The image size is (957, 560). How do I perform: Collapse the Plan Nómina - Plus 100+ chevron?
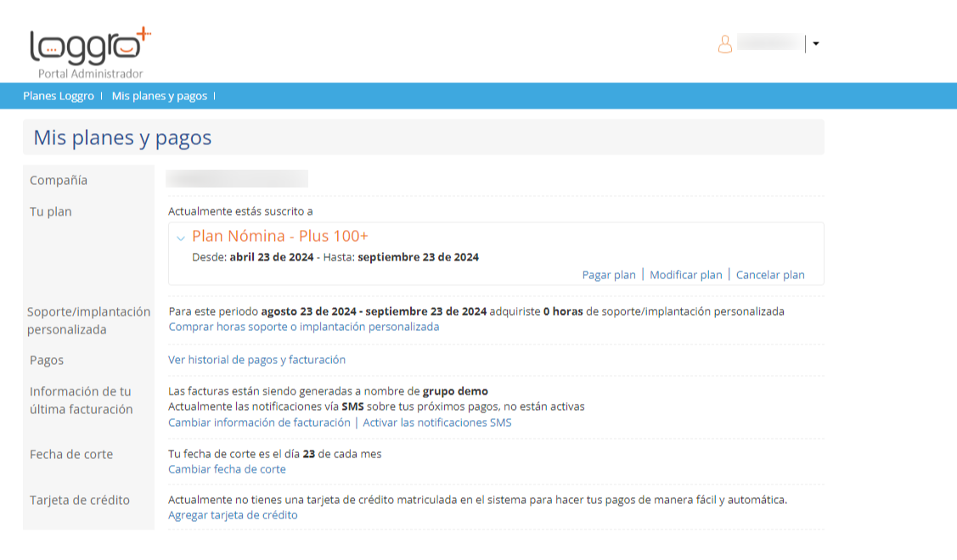click(x=181, y=238)
